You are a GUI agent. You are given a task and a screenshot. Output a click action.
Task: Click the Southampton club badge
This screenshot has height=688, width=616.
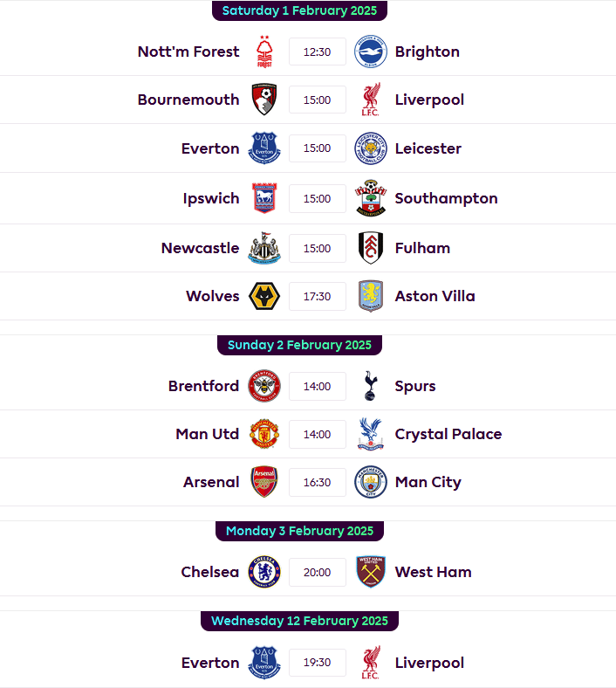coord(371,198)
